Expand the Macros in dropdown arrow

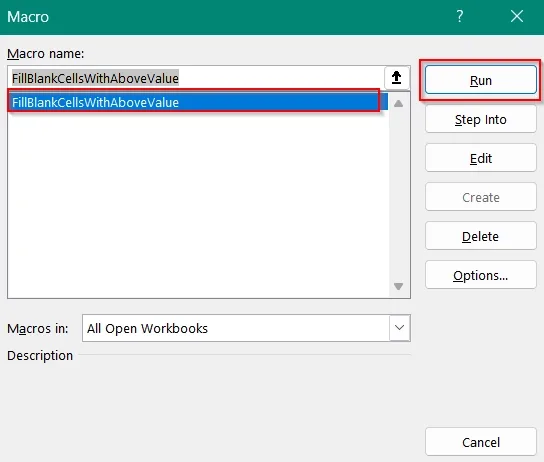click(399, 328)
